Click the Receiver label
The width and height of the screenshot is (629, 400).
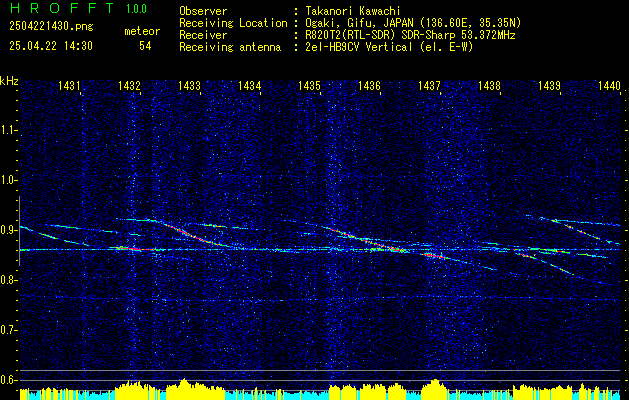tap(203, 35)
